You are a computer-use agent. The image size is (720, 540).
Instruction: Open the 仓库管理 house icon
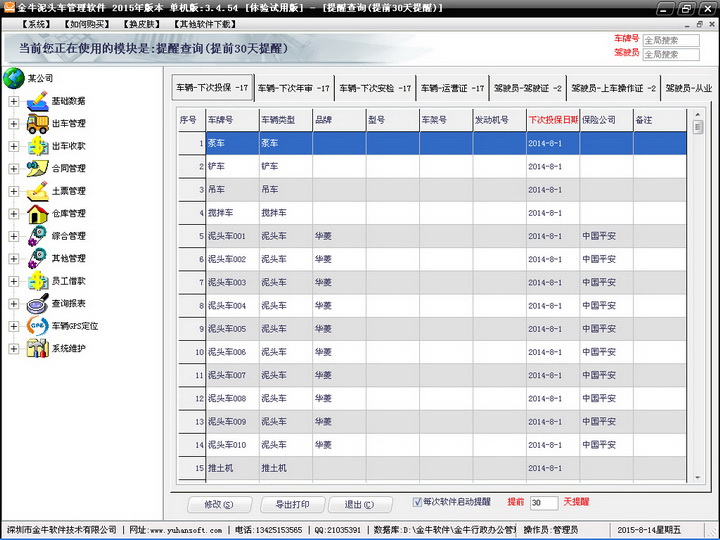[x=38, y=214]
